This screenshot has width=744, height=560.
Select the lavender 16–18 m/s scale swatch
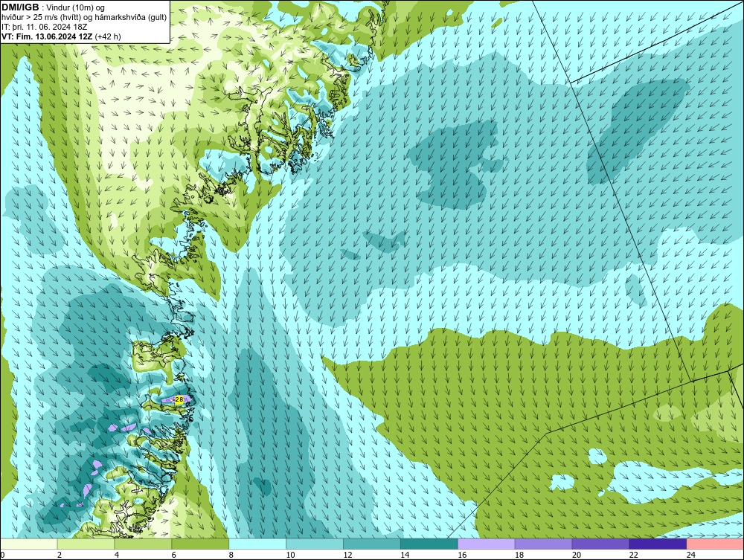click(x=487, y=544)
